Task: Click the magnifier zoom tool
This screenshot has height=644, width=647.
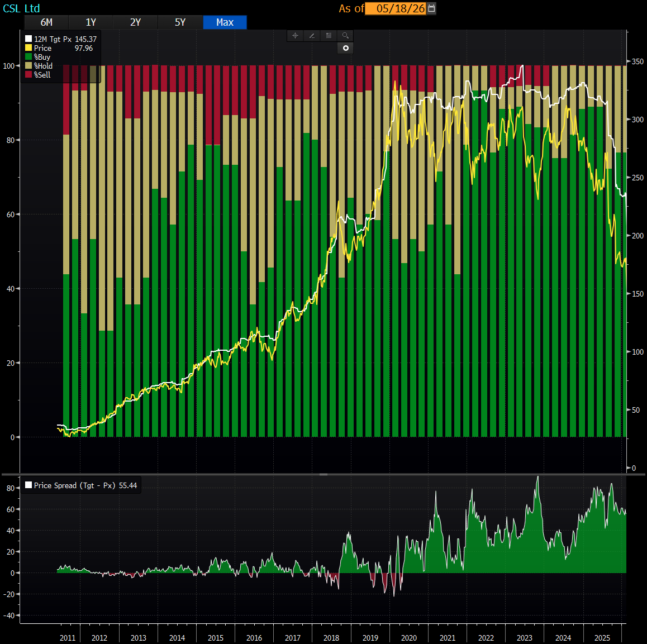Action: 345,36
